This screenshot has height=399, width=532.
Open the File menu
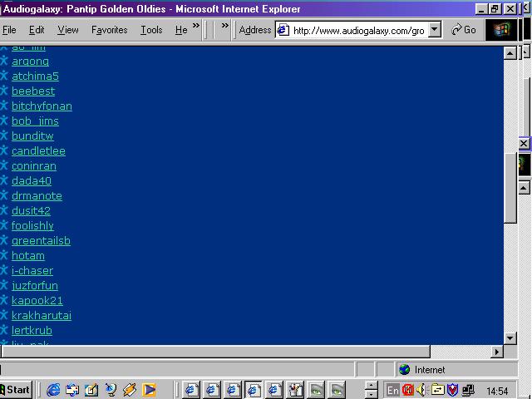[9, 30]
